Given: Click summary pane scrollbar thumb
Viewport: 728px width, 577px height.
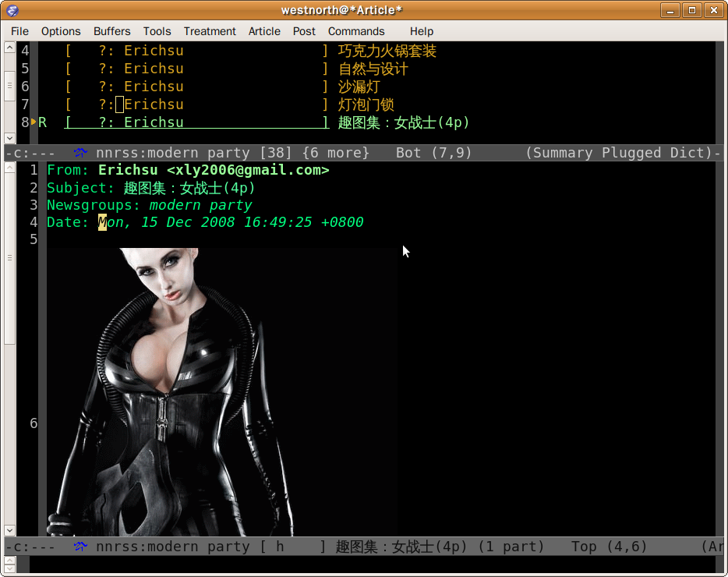Looking at the screenshot, I should click(9, 86).
